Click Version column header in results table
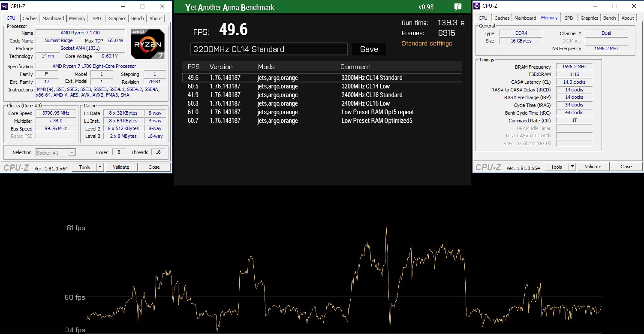 pos(221,67)
